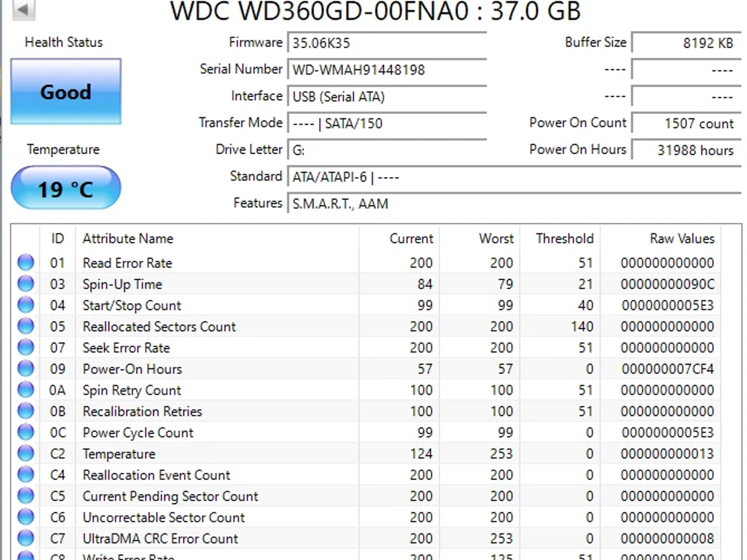
Task: Select the Start/Stop Count attribute name
Action: coord(132,305)
